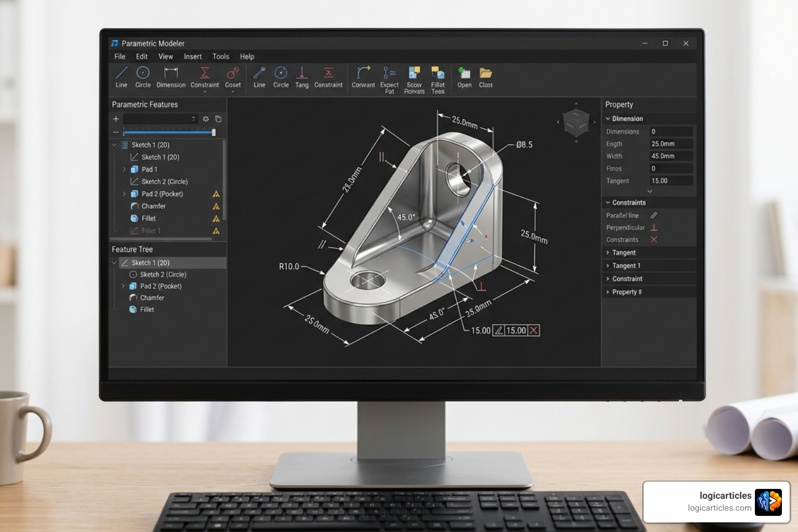Click warning icon on Chamfer row

click(216, 206)
